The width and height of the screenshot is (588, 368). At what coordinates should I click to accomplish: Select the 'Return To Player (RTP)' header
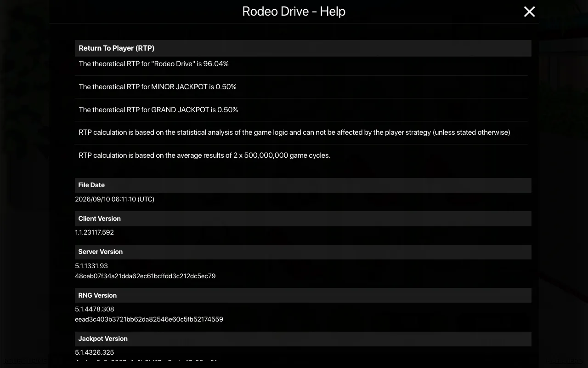pyautogui.click(x=303, y=48)
